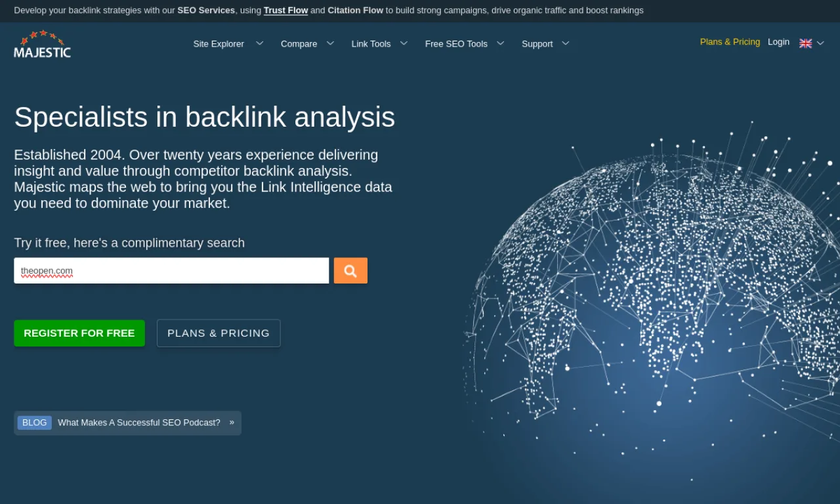
Task: Click the "SEO Services" text in banner
Action: 206,10
